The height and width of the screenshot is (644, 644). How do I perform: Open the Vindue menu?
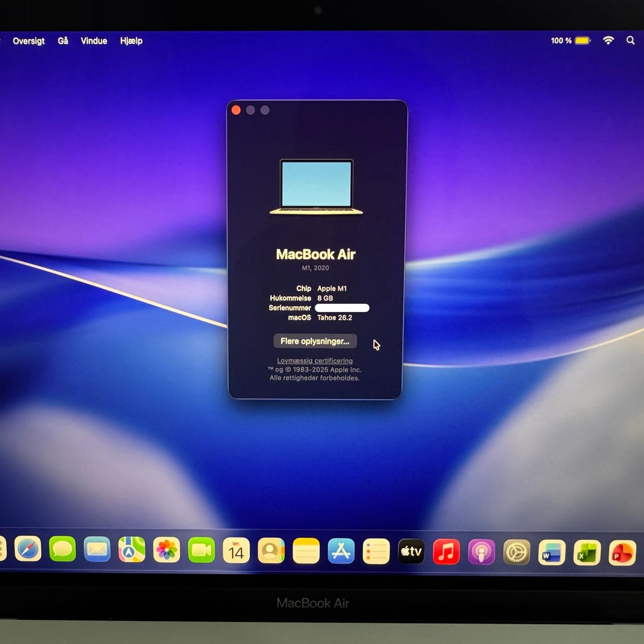pyautogui.click(x=94, y=41)
